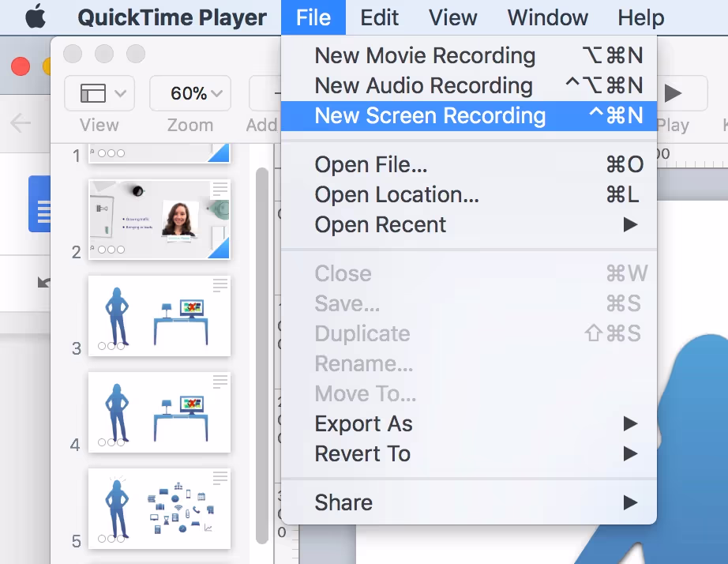
Task: Select slide 1 thumbnail in navigator
Action: tap(159, 152)
